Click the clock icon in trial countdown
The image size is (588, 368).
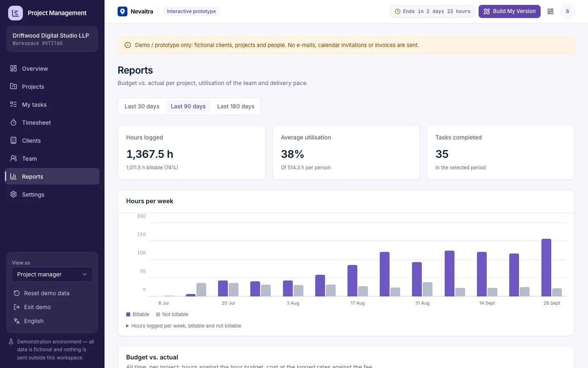tap(398, 11)
